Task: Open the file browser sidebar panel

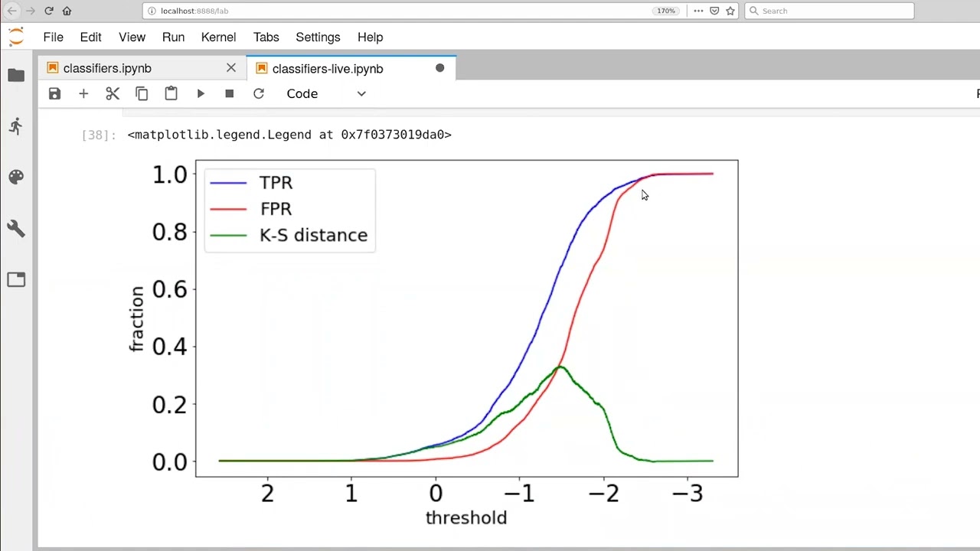Action: (16, 75)
